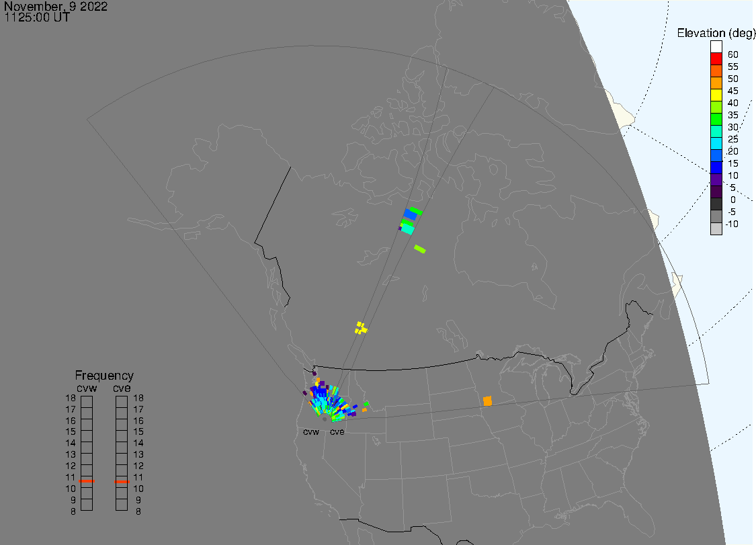Click the gray radar site dot above the site labels
The height and width of the screenshot is (545, 756).
325,419
